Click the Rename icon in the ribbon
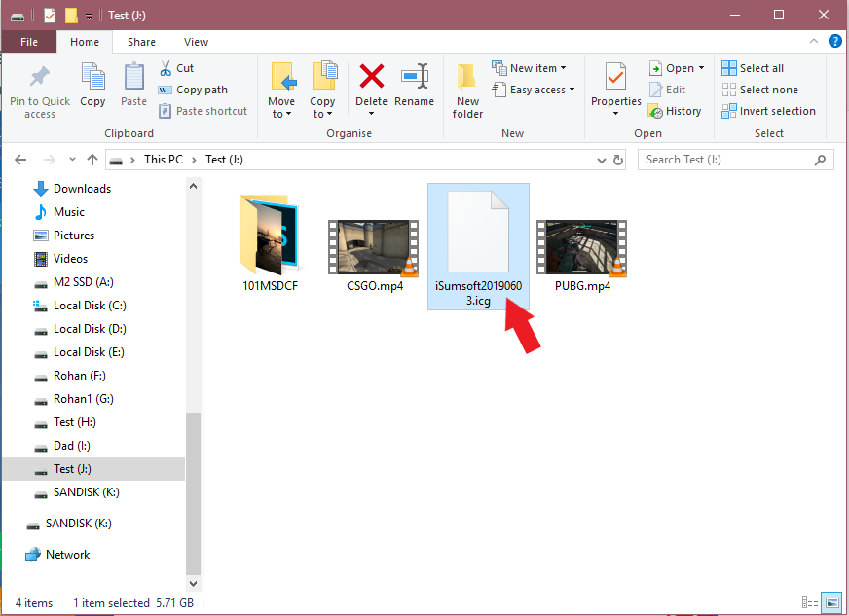Screen dimensions: 849x616 415,78
